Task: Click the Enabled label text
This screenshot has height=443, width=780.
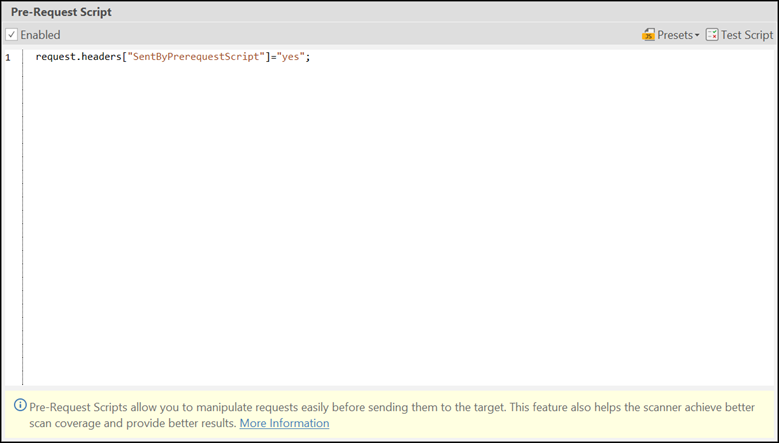Action: [40, 35]
